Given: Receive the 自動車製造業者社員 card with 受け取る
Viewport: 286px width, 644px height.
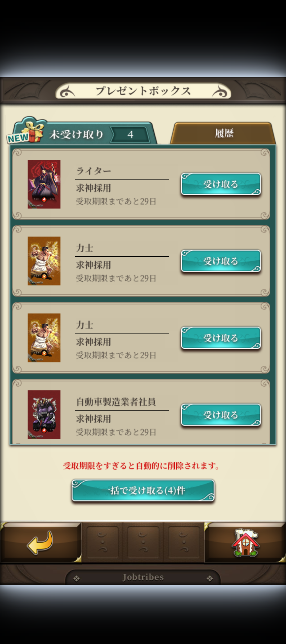Looking at the screenshot, I should [221, 415].
